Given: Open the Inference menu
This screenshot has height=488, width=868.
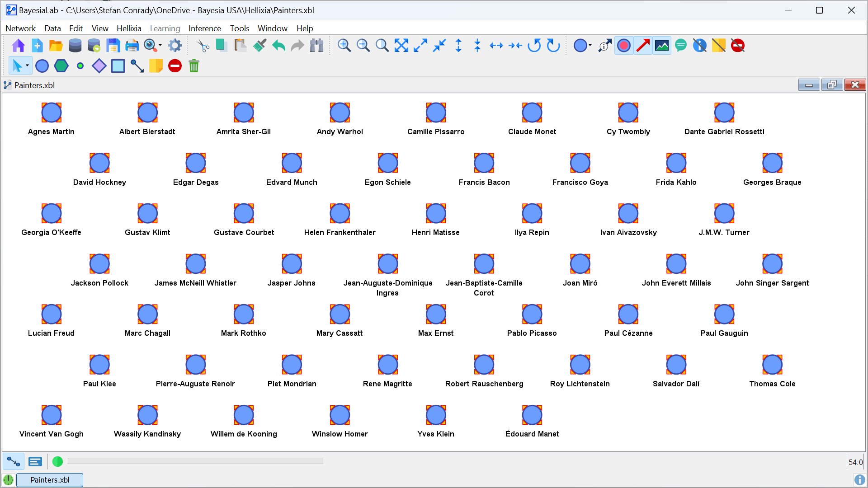Looking at the screenshot, I should pos(204,28).
